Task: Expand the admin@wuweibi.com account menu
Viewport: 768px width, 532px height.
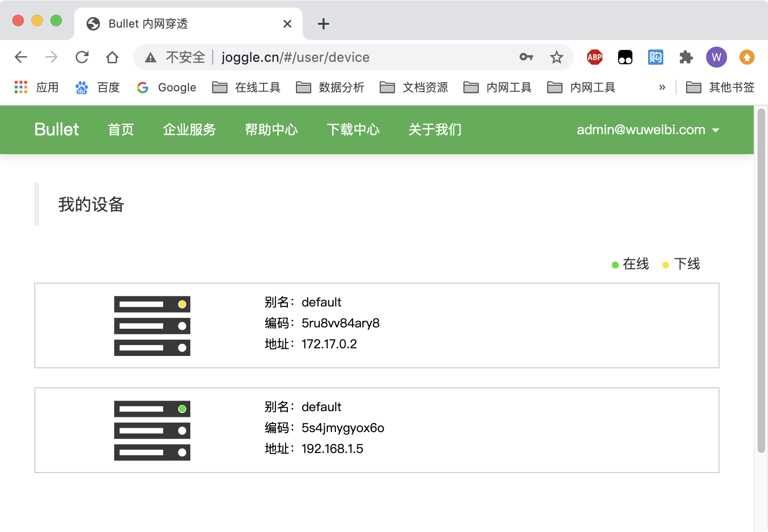Action: pos(648,129)
